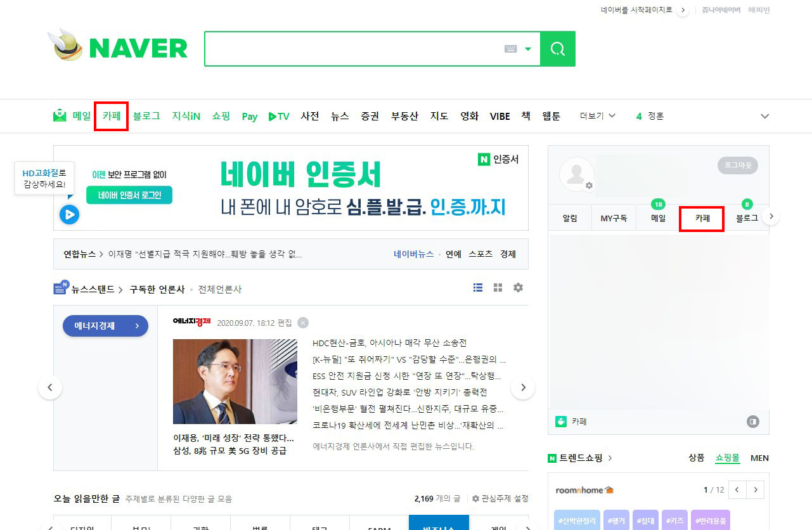Open 쥬니어네이버 link

pyautogui.click(x=721, y=10)
